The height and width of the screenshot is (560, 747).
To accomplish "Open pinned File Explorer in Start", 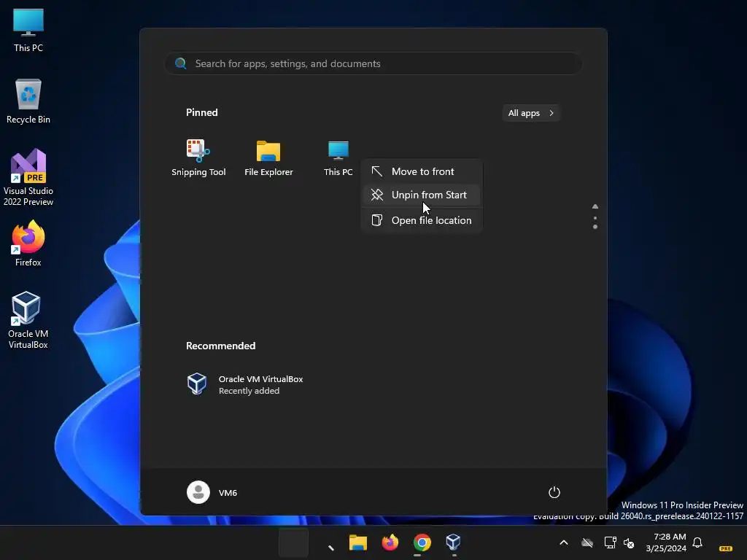I will point(268,158).
